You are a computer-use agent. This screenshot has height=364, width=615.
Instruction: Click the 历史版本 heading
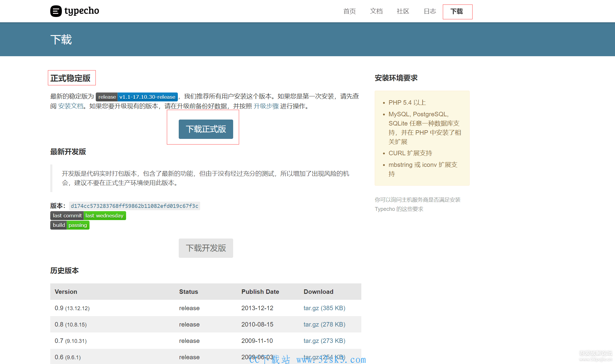coord(65,271)
